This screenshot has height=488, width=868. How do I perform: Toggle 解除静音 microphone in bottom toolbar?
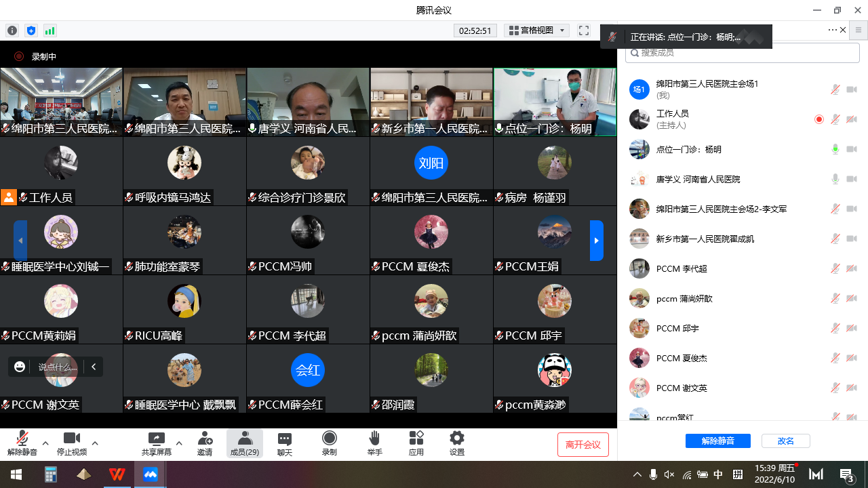click(22, 439)
